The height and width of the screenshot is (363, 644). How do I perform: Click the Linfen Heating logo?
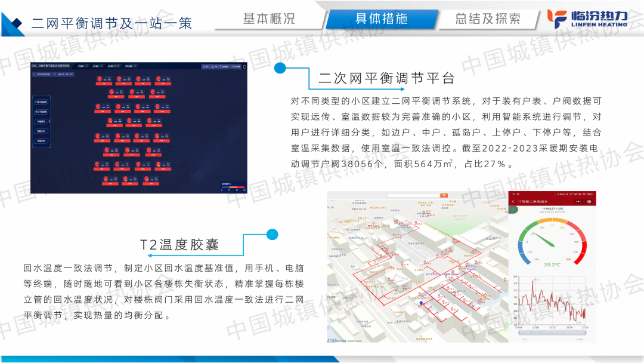(587, 18)
